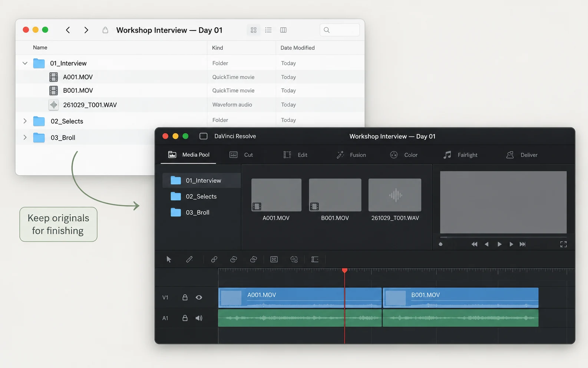Screen dimensions: 588x368
Task: Go forward in the Finder window
Action: [86, 30]
